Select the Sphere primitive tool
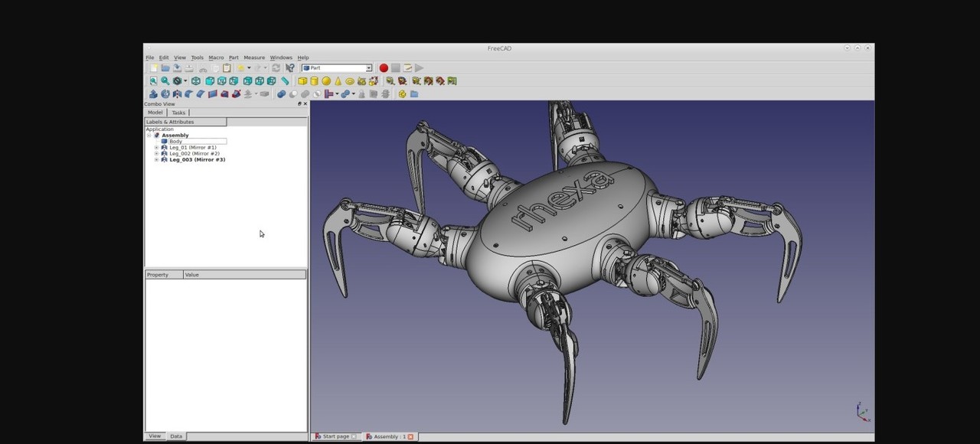This screenshot has height=444, width=980. pos(325,80)
